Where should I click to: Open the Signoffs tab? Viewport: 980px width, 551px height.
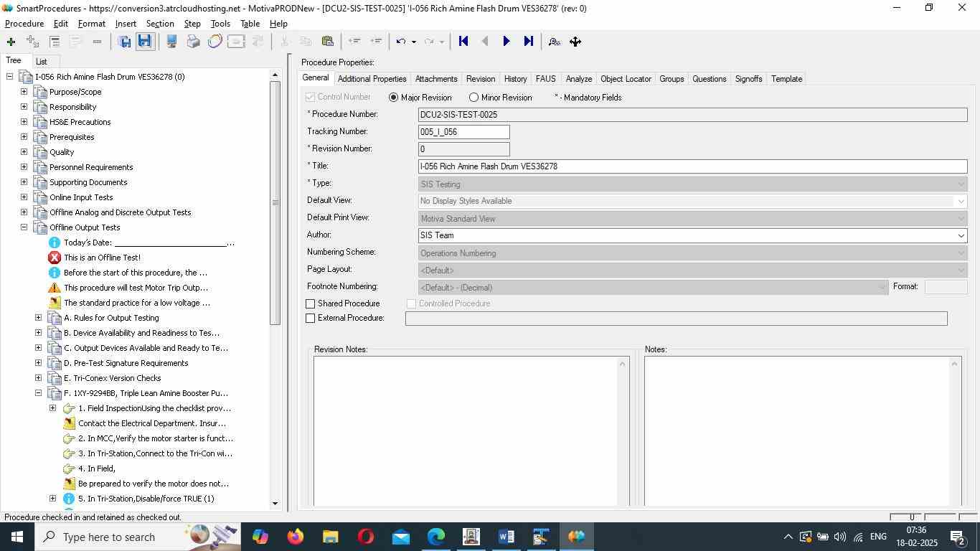point(748,79)
